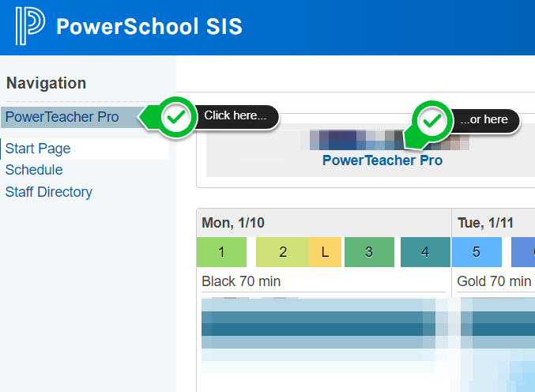Select the period 4 teal block
535x392 pixels.
coord(425,253)
